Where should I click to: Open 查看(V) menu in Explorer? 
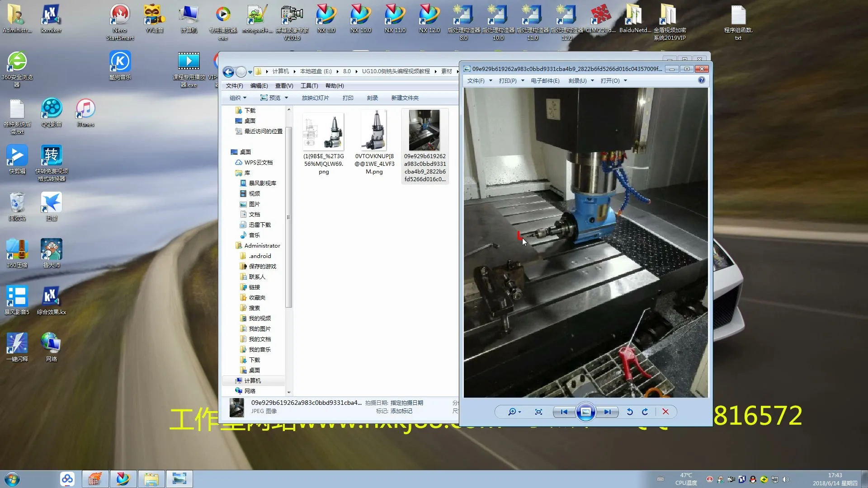coord(284,86)
